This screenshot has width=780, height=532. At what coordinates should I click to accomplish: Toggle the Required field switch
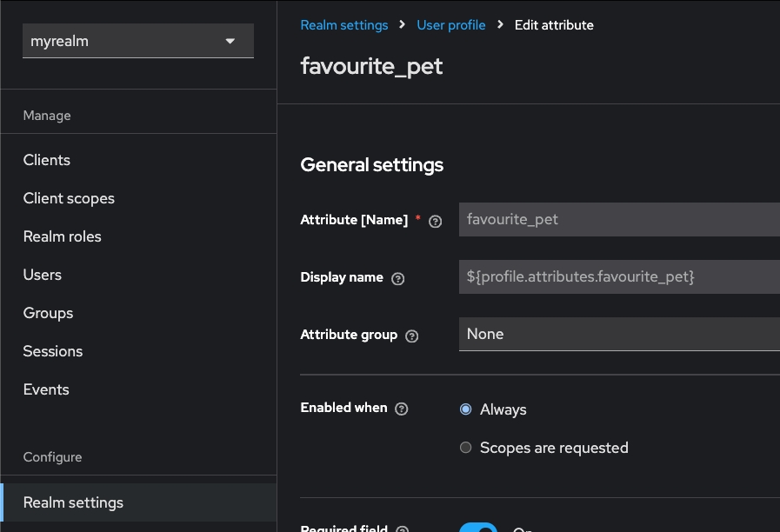coord(478,527)
